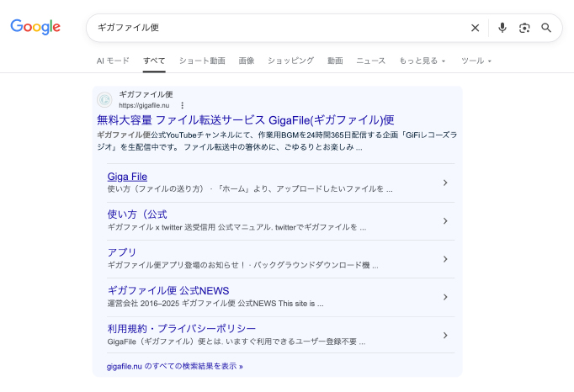Expand the Giga File sitelink chevron
574x392 pixels.
[445, 183]
